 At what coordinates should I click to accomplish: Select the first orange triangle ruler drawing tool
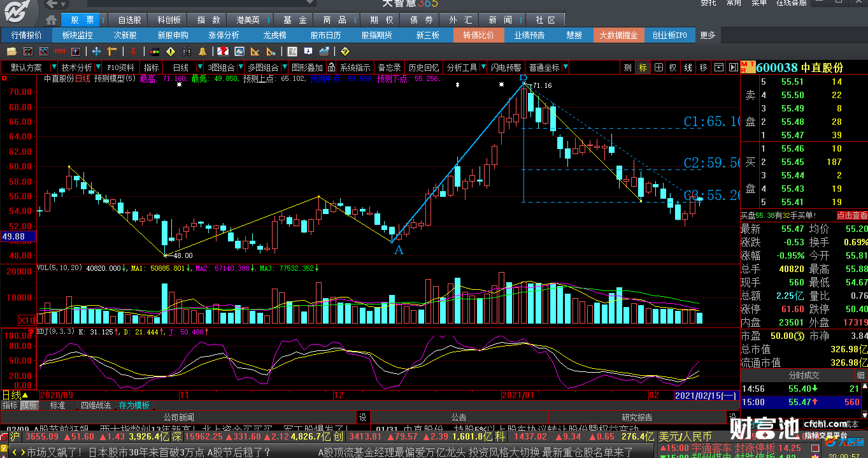click(x=255, y=51)
